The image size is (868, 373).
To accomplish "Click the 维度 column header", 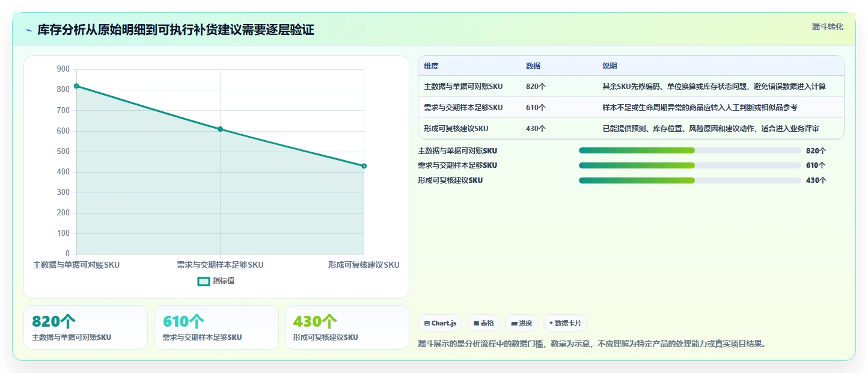I will click(431, 66).
